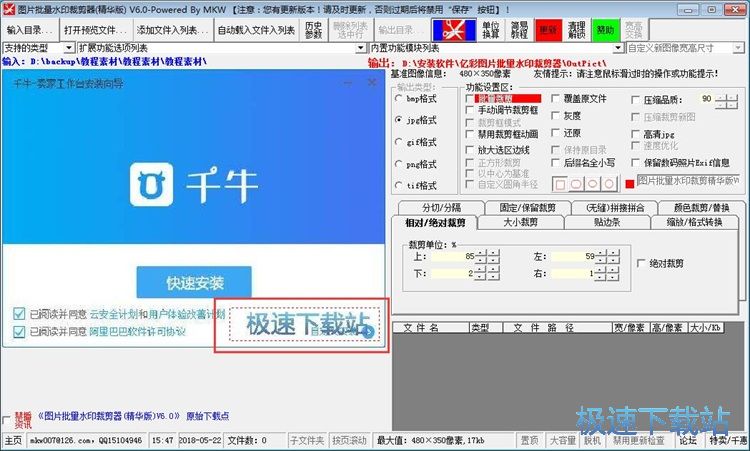
Task: Toggle the 覆盖原文件 overwrite checkbox
Action: click(555, 98)
